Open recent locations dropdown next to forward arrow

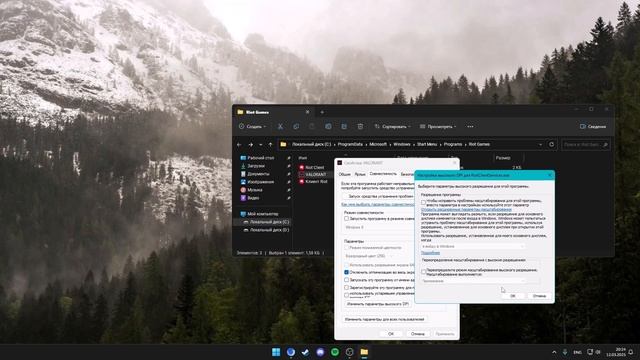260,144
